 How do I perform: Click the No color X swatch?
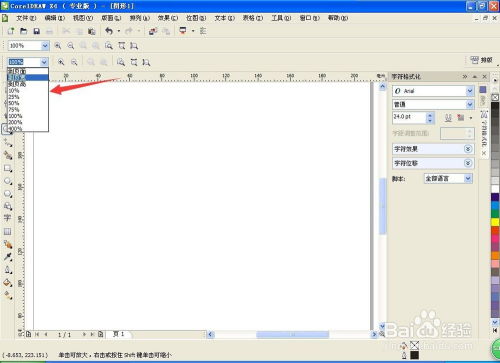tap(495, 97)
